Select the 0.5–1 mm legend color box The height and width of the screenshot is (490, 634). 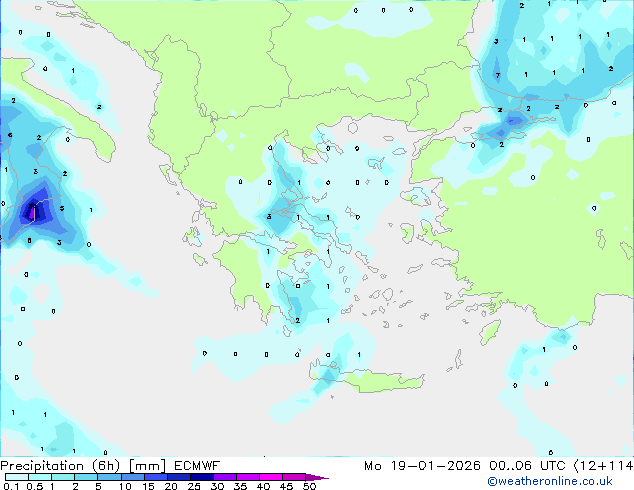tap(40, 477)
